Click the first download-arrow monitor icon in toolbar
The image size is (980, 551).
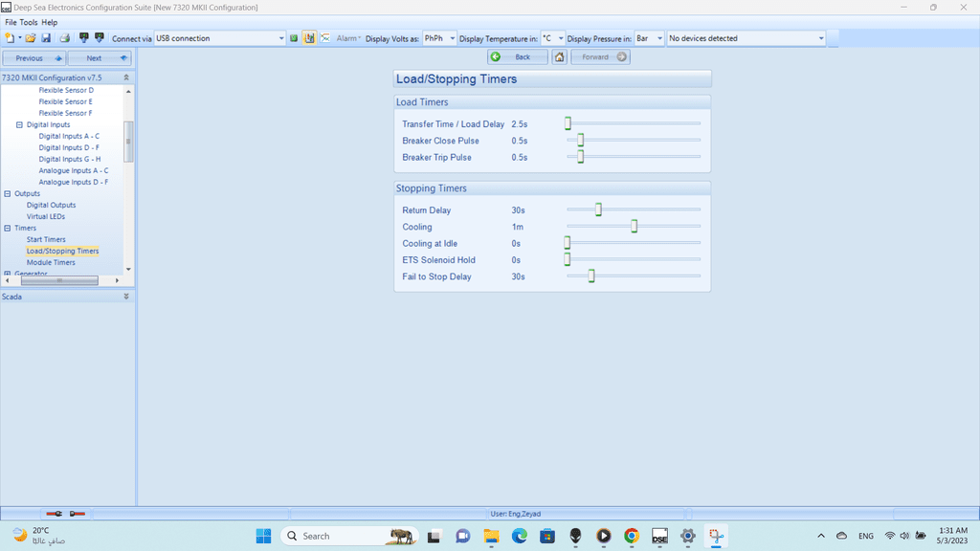[x=84, y=38]
